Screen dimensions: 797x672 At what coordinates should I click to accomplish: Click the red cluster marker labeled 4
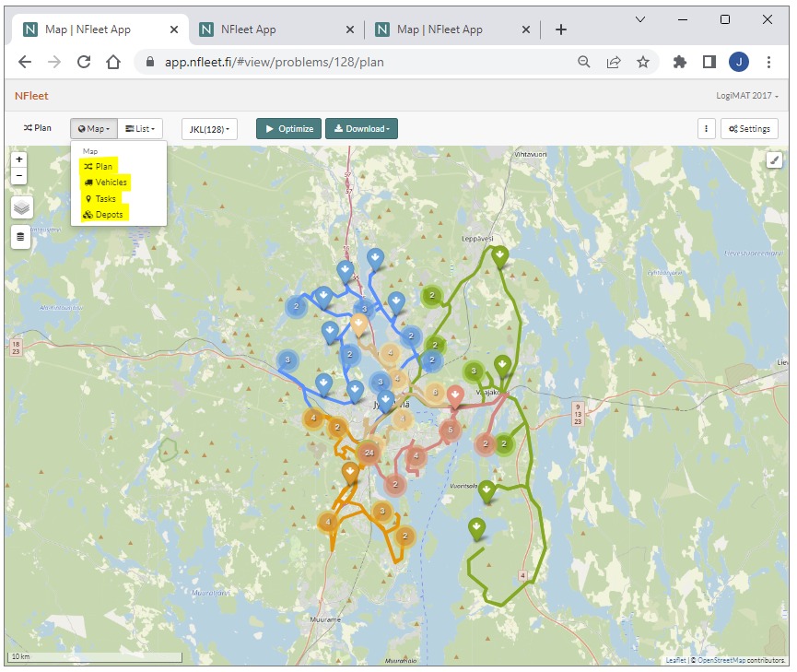pos(416,455)
